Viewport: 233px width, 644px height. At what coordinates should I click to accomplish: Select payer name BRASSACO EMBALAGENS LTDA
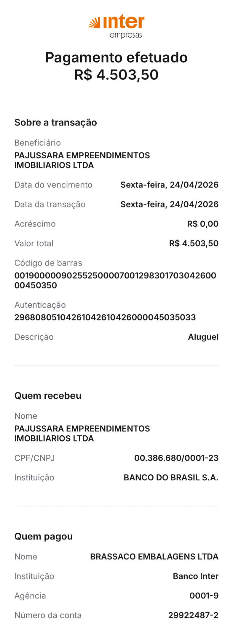tap(154, 557)
